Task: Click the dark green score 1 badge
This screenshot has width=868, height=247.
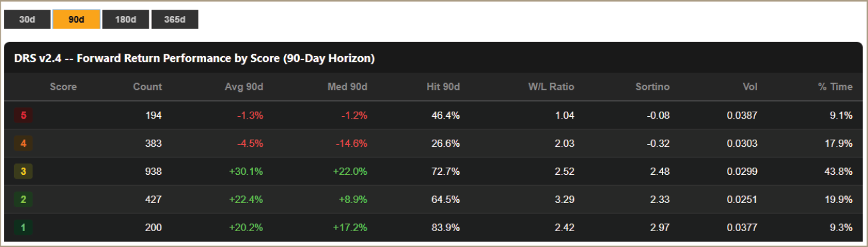Action: tap(24, 228)
